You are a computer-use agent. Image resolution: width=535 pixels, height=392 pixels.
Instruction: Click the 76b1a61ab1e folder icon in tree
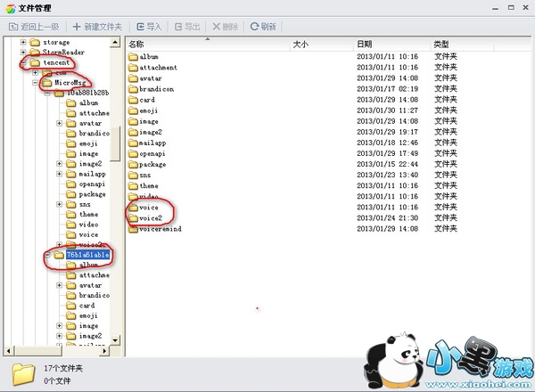59,255
